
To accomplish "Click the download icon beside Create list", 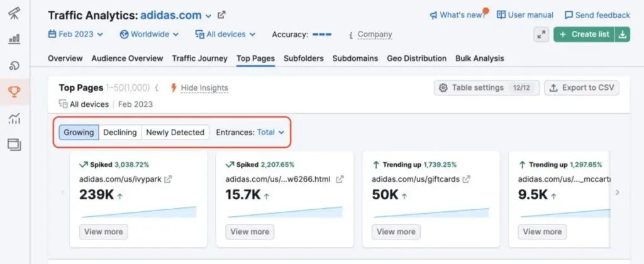I will point(623,35).
